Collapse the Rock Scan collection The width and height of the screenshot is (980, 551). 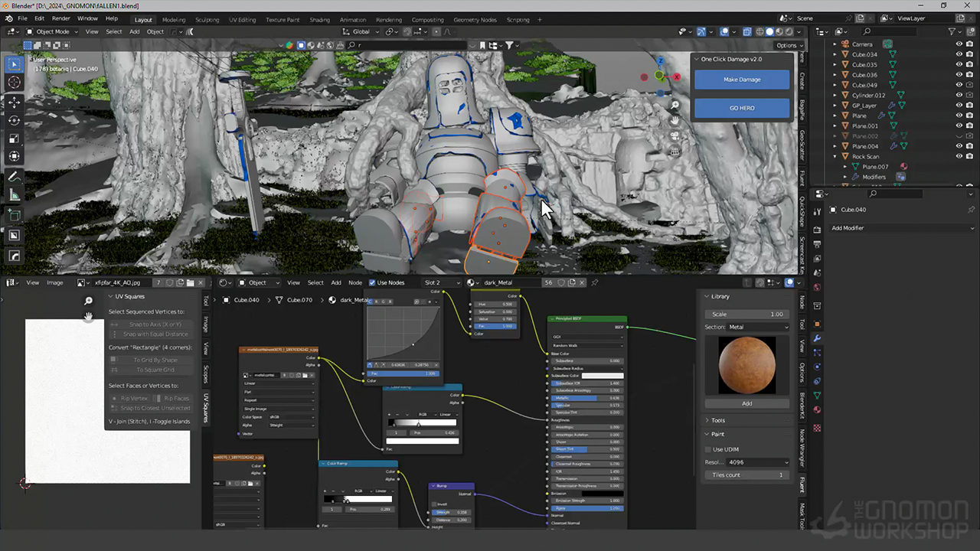coord(835,156)
